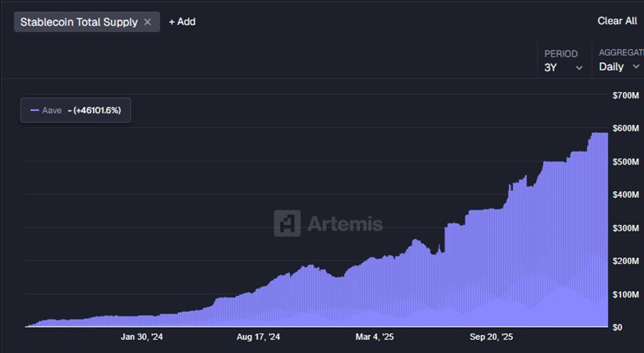This screenshot has width=644, height=353.
Task: Click the Mar 4, '25 date marker
Action: (x=375, y=337)
